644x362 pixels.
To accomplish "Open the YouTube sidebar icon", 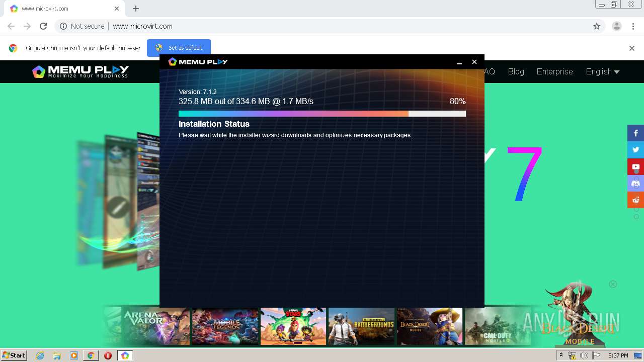I will 635,166.
